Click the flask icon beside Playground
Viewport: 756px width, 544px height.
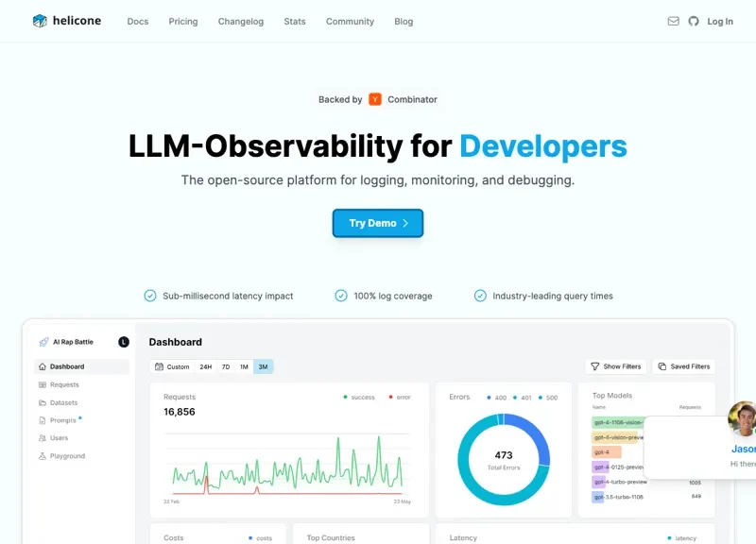click(x=43, y=456)
